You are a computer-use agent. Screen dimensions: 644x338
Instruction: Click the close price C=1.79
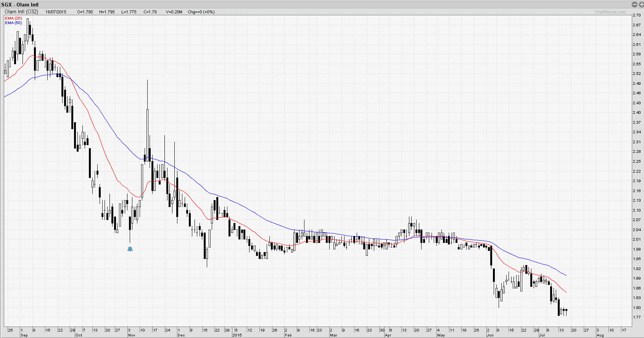pyautogui.click(x=150, y=12)
